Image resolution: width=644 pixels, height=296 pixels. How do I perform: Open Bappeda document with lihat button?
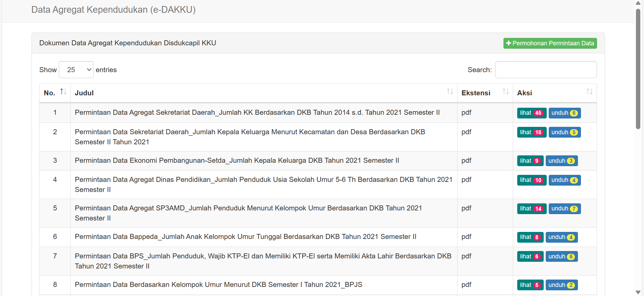(530, 237)
